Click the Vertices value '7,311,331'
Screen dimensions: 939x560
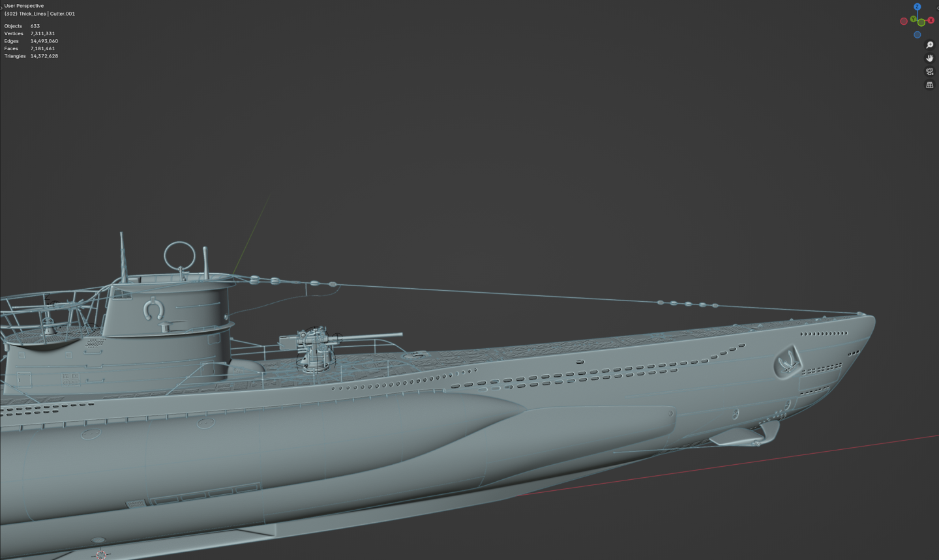pos(42,33)
